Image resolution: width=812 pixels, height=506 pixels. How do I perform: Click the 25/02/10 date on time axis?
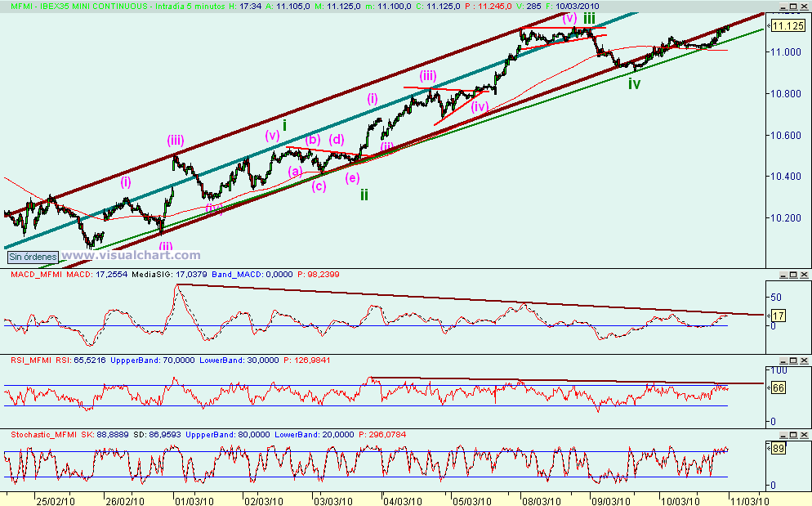(56, 501)
